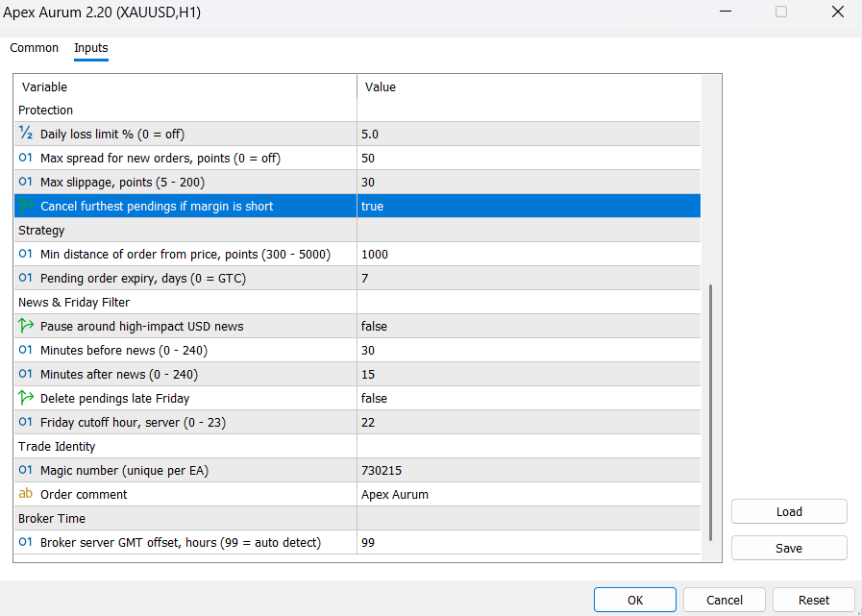Screen dimensions: 862x616
Task: Select the Protection section row
Action: pos(357,110)
